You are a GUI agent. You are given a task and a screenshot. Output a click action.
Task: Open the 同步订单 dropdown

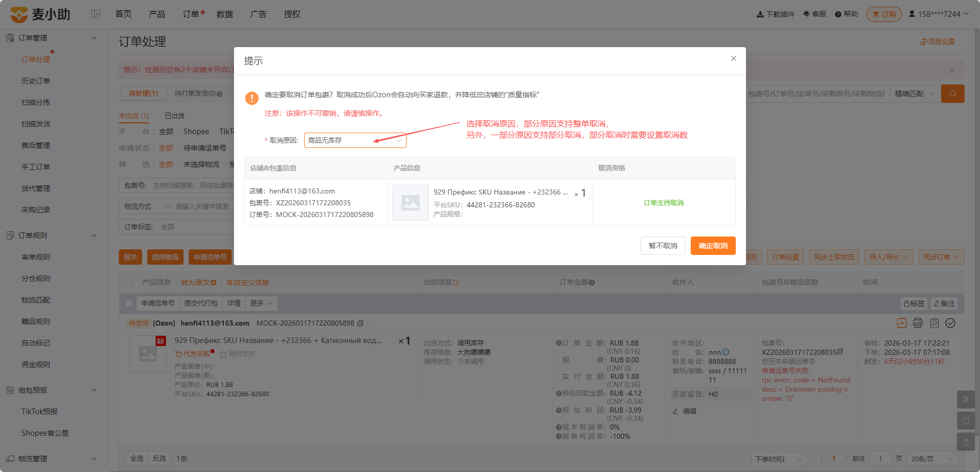click(941, 257)
